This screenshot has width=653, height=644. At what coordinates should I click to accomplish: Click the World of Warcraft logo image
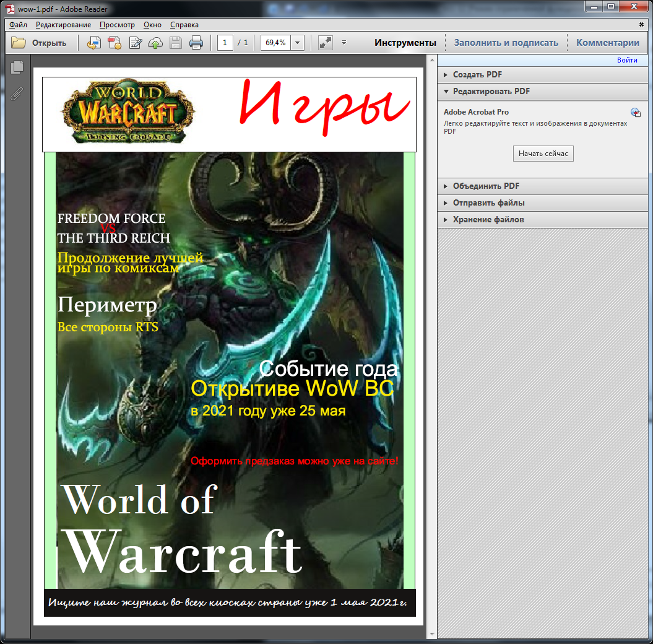128,111
